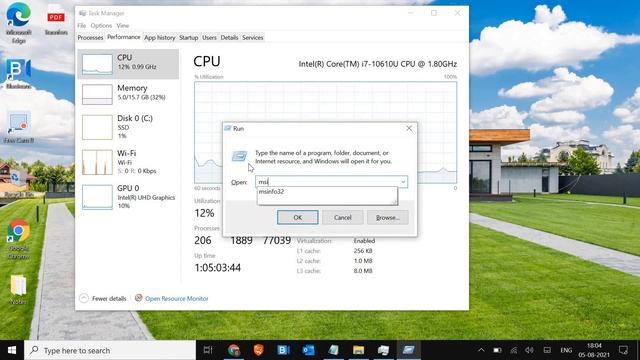Open the Notes folder on desktop
The height and width of the screenshot is (360, 640).
point(18,289)
